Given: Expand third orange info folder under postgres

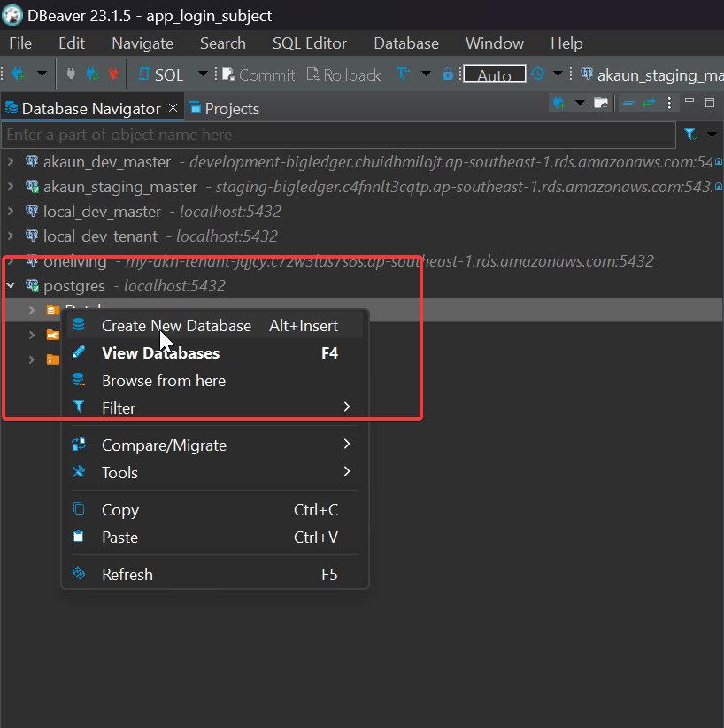Looking at the screenshot, I should 32,360.
